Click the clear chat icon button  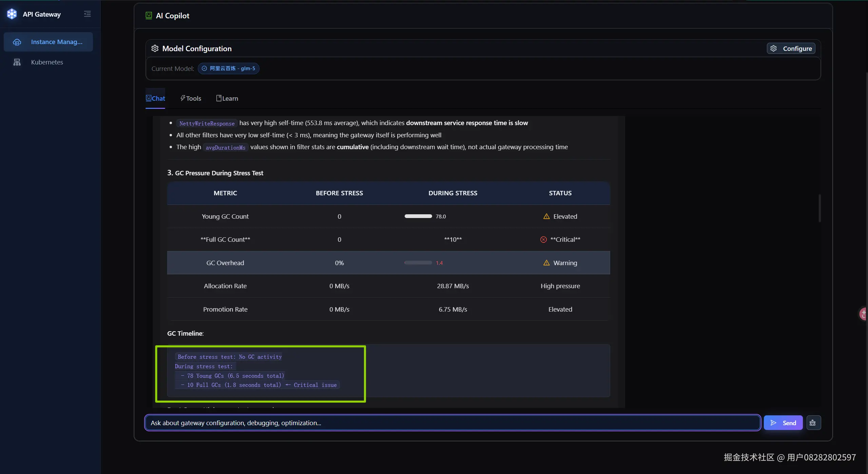coord(813,423)
